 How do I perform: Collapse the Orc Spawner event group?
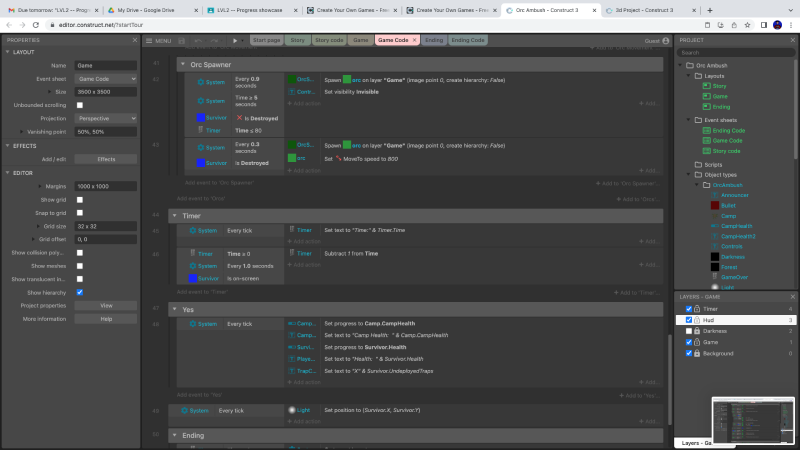coord(183,64)
